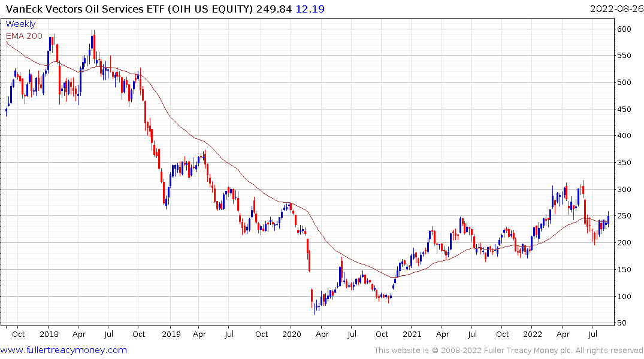Click the EMA 200 legend label
Image resolution: width=644 pixels, height=359 pixels.
point(24,36)
